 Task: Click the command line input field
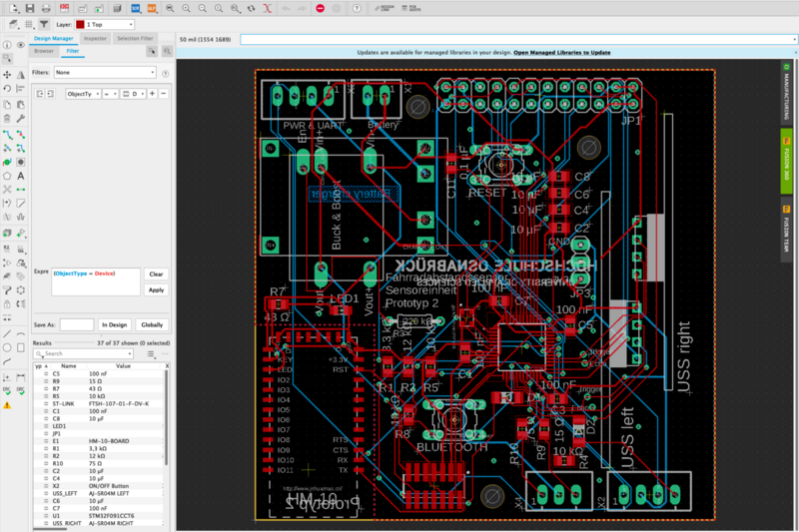(x=517, y=39)
